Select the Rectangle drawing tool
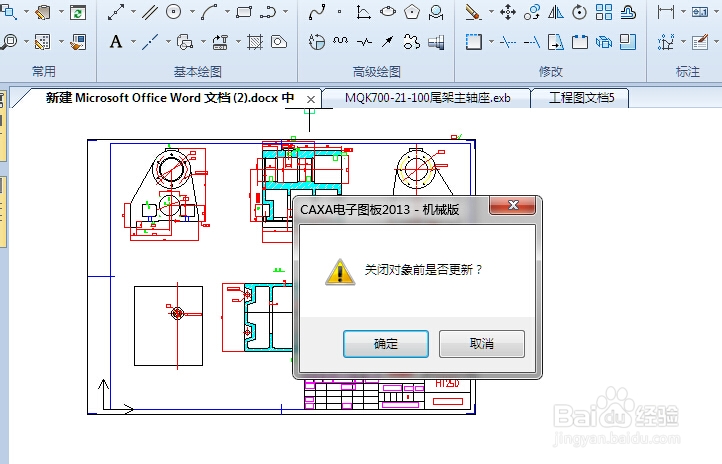This screenshot has width=722, height=464. tap(244, 12)
